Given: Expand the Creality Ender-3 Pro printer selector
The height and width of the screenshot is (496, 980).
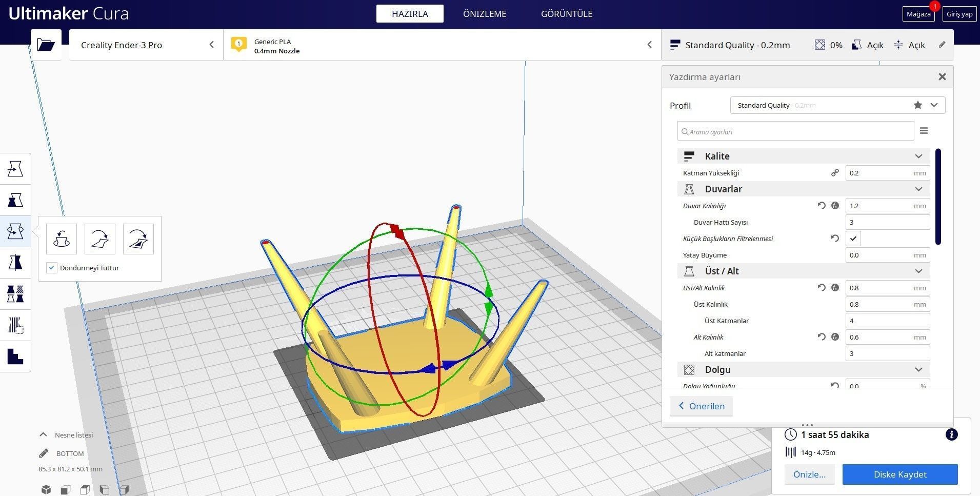Looking at the screenshot, I should point(146,45).
